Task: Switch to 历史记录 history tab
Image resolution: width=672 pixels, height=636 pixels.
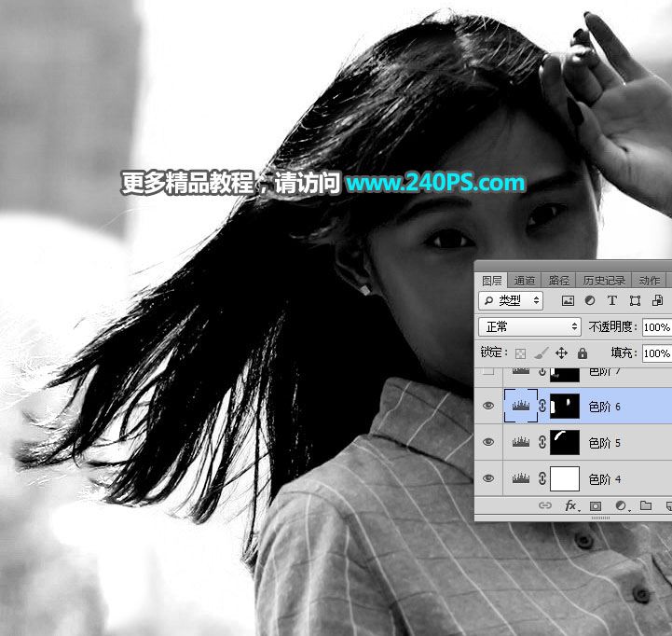Action: click(x=604, y=281)
